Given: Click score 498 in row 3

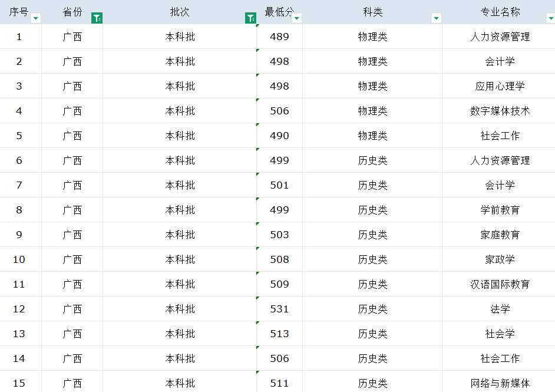Looking at the screenshot, I should click(279, 86).
